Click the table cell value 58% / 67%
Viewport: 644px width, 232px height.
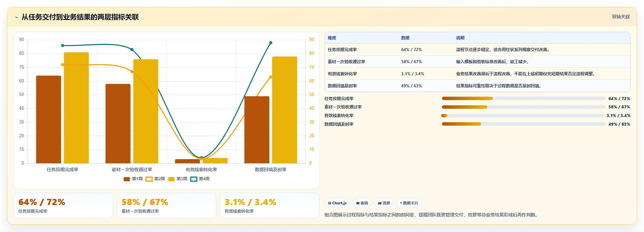tap(412, 62)
